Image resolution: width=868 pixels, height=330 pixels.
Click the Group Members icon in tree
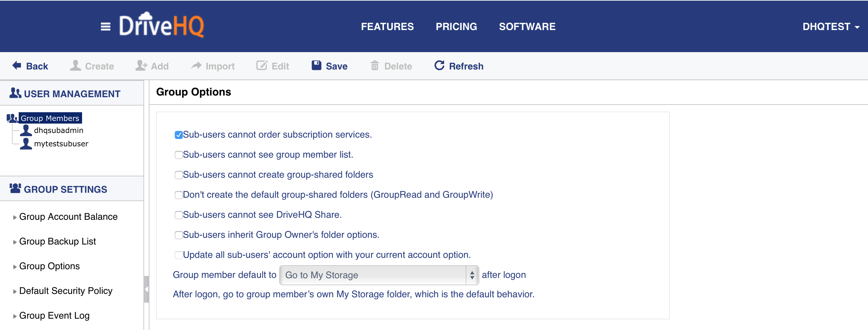pos(12,118)
